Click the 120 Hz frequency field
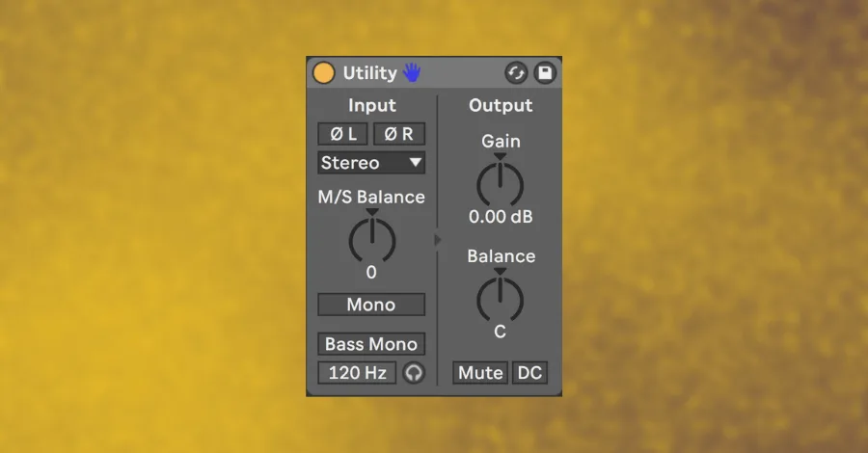The width and height of the screenshot is (868, 453). click(357, 373)
